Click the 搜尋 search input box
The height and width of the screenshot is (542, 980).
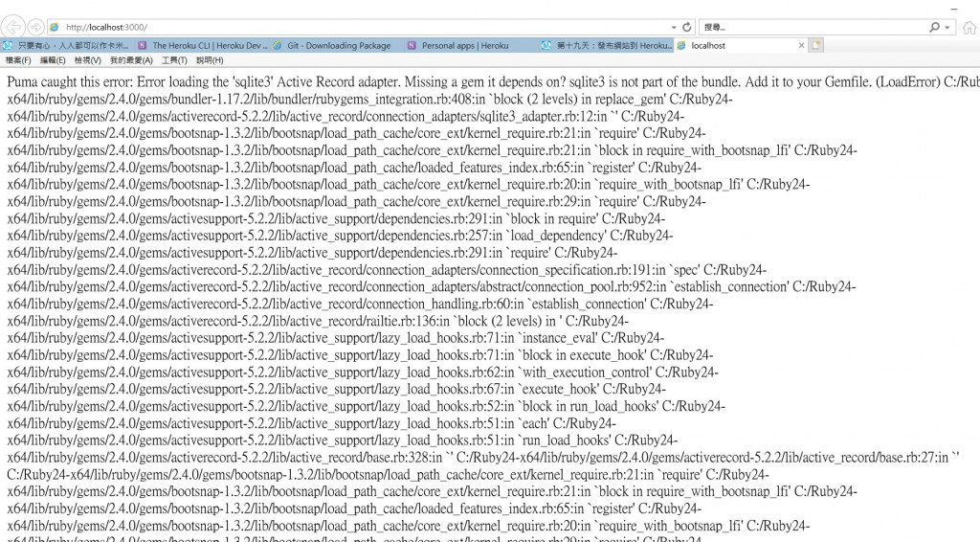813,28
